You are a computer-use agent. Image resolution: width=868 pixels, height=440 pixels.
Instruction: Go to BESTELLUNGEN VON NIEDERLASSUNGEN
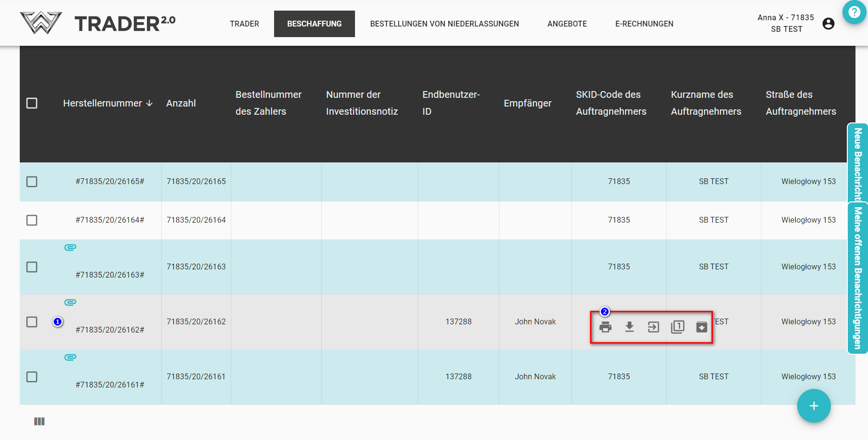coord(444,24)
